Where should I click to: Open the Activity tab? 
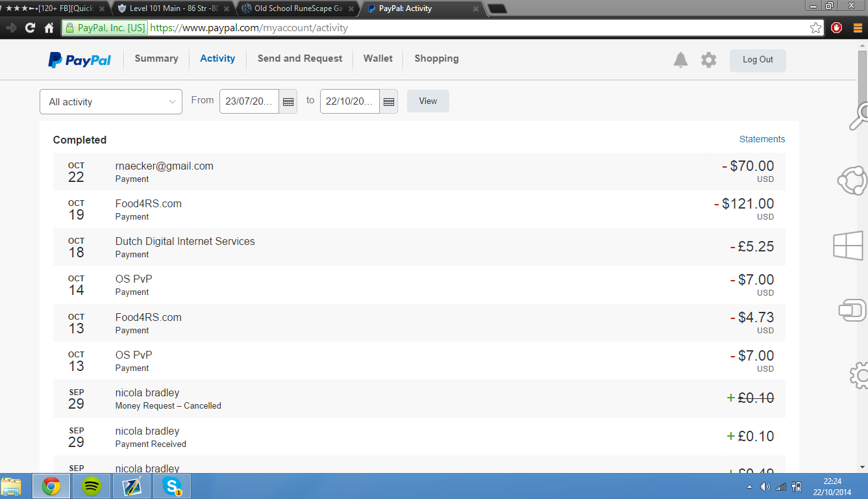[x=217, y=58]
